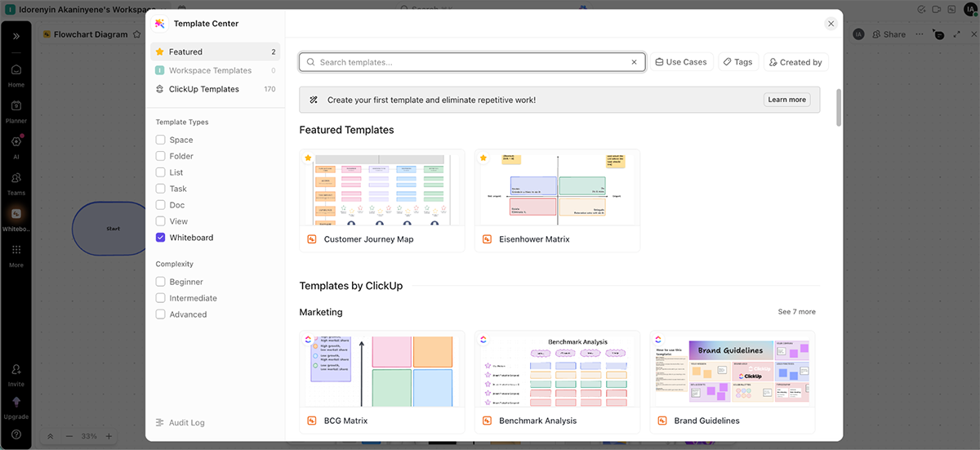Click the video clip record icon in top bar

[937, 9]
